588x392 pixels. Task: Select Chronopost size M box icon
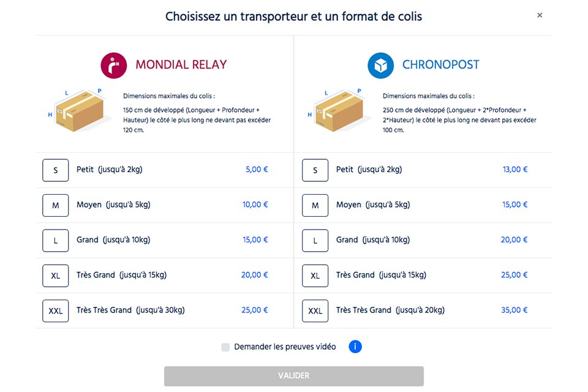(x=315, y=205)
